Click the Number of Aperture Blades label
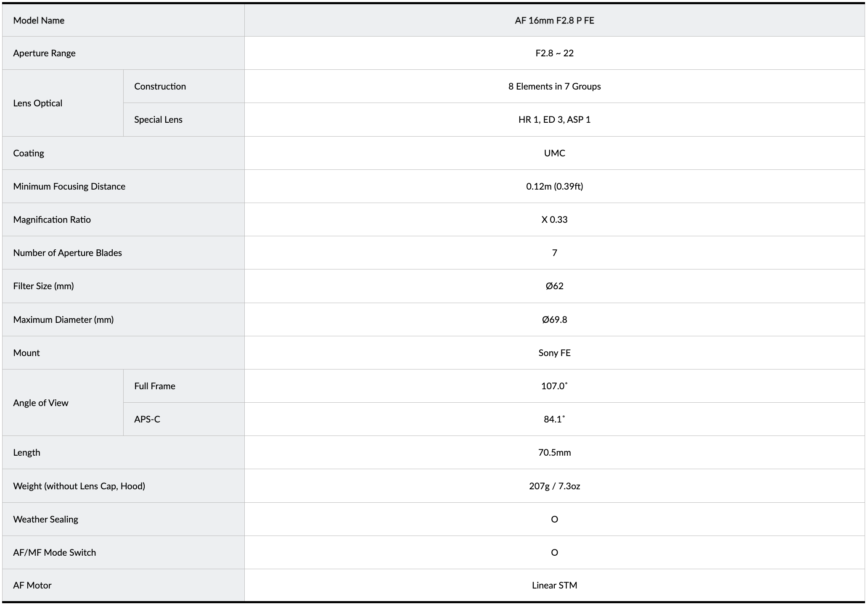 [67, 253]
